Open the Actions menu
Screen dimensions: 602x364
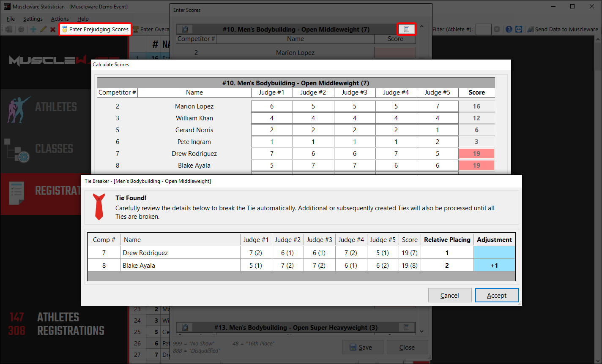60,19
